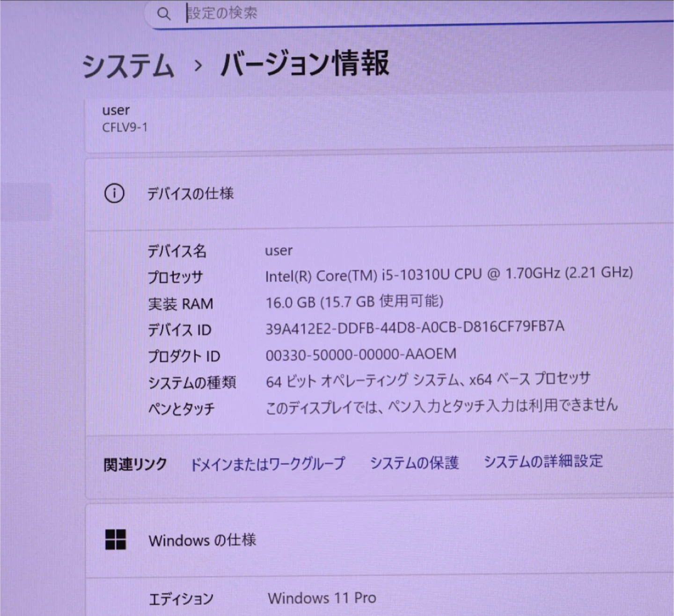Open ドメインまたはワークグループ link
The image size is (674, 616).
coord(268,464)
